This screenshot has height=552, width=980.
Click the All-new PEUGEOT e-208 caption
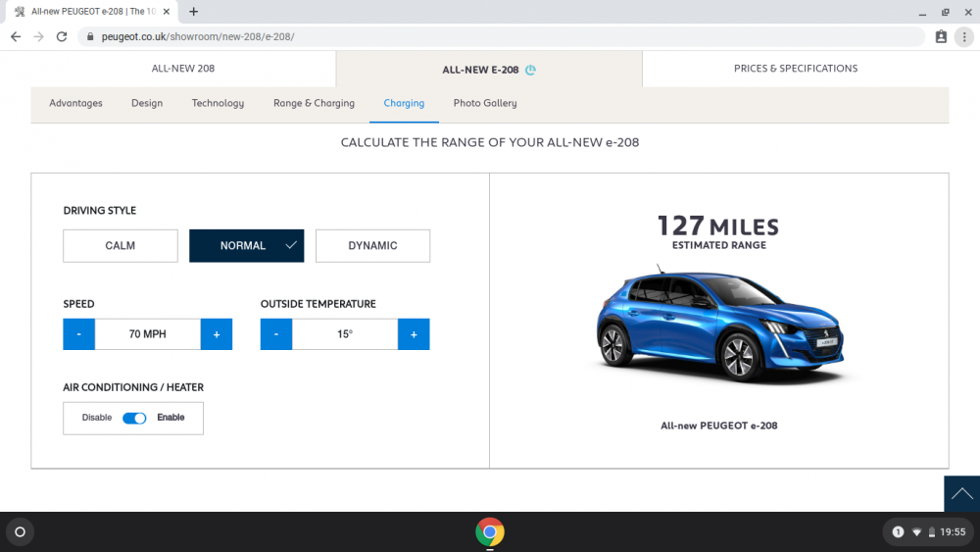718,426
